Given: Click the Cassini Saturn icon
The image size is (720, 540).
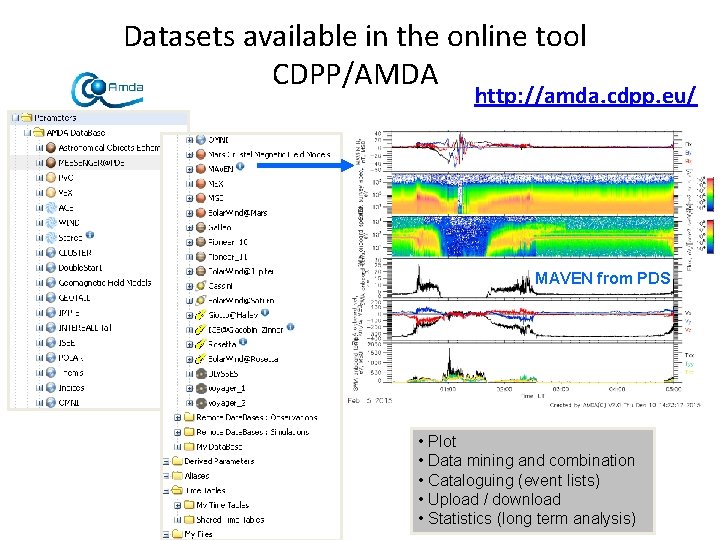Looking at the screenshot, I should click(x=201, y=286).
